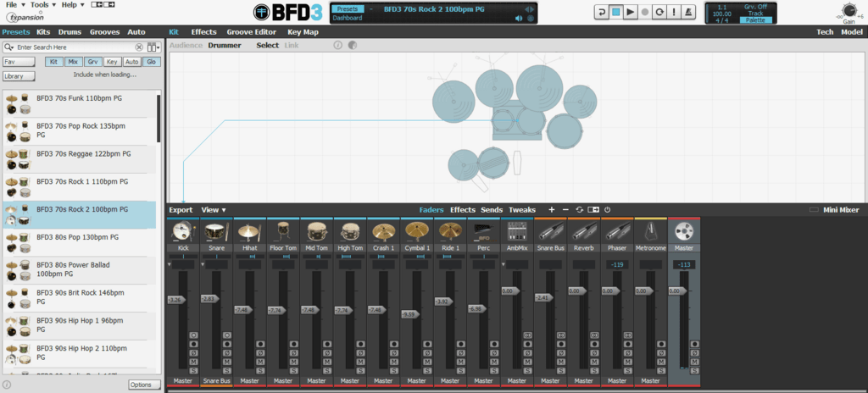
Task: Open the Key Map tab
Action: [303, 32]
